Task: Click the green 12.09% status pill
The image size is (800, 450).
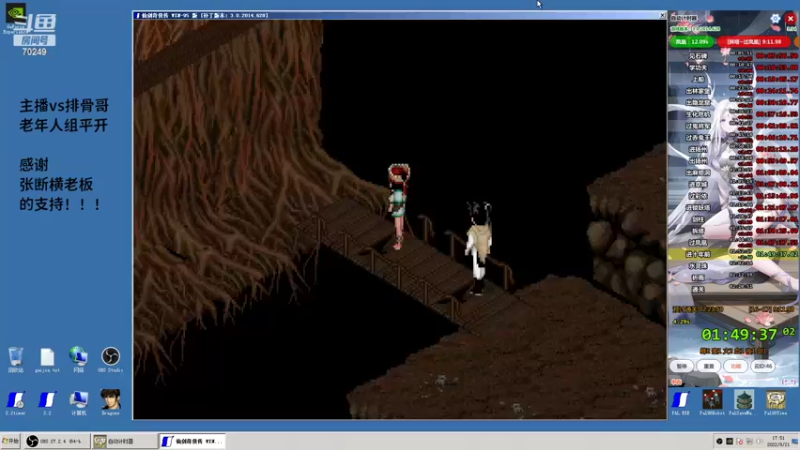Action: click(692, 42)
